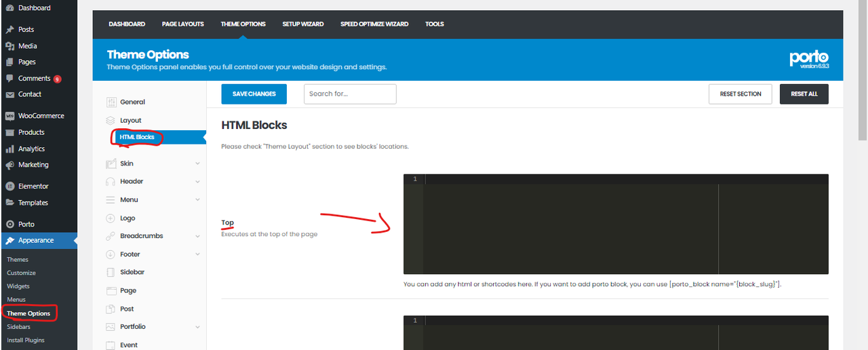Click the Appearance paintbrush icon
This screenshot has height=350, width=868.
[x=9, y=240]
